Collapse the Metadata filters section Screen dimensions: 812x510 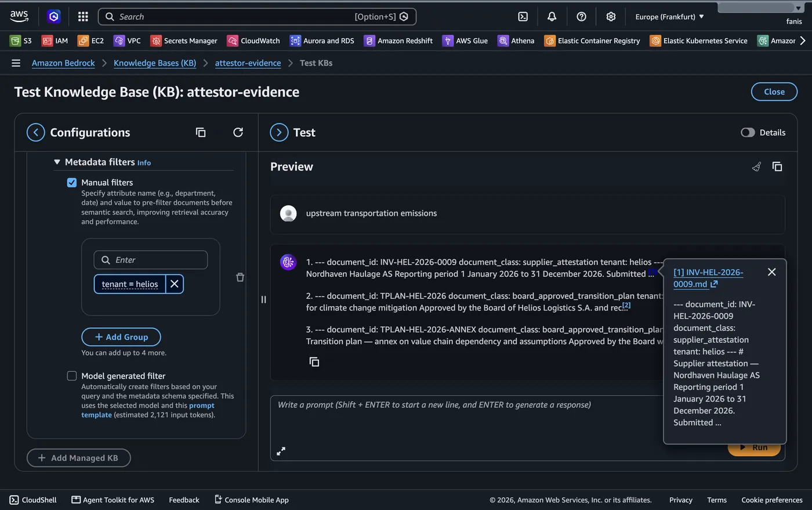pyautogui.click(x=57, y=162)
